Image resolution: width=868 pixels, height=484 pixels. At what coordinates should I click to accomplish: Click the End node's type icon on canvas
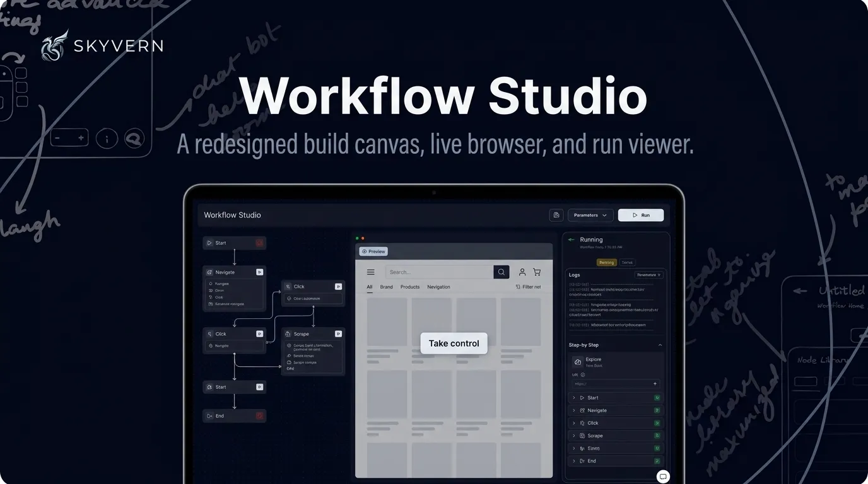[209, 416]
